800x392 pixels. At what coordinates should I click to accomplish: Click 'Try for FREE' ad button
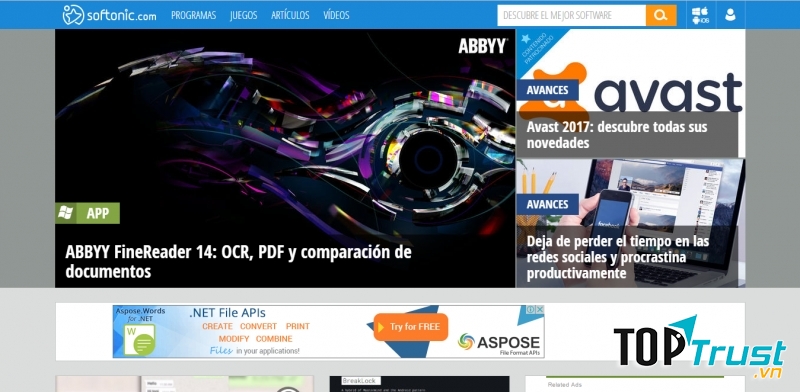click(x=411, y=327)
